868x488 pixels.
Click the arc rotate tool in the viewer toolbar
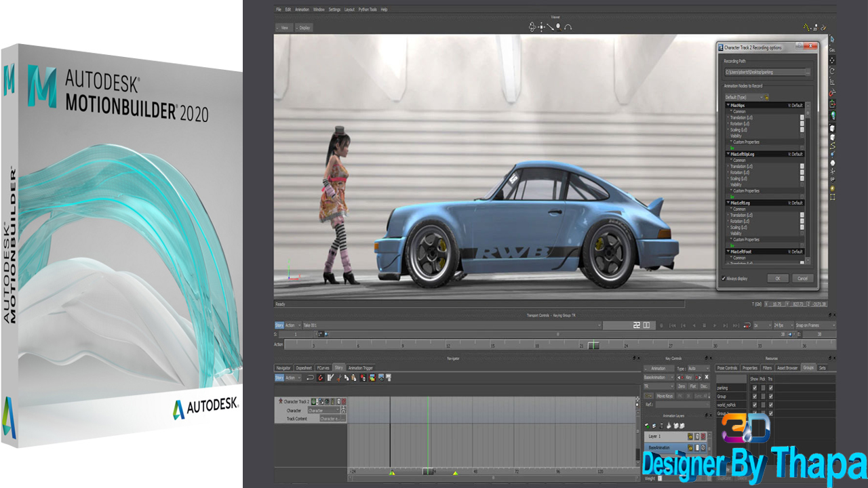point(568,27)
